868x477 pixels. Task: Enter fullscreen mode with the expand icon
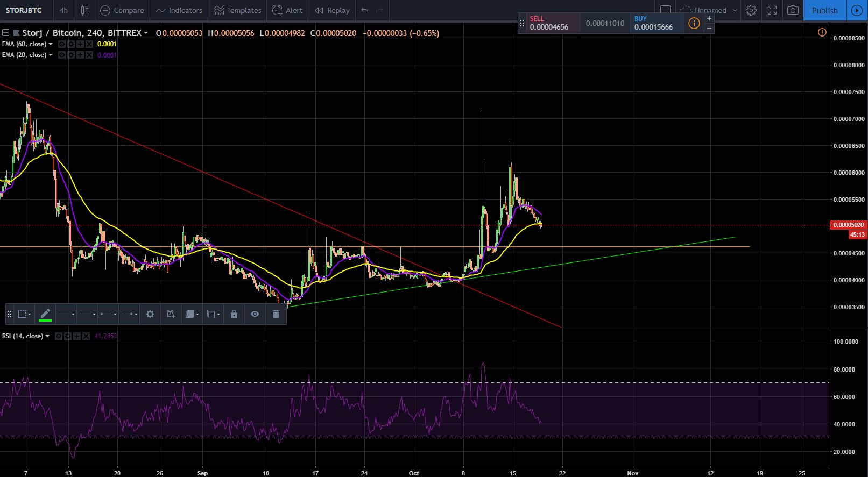[772, 10]
